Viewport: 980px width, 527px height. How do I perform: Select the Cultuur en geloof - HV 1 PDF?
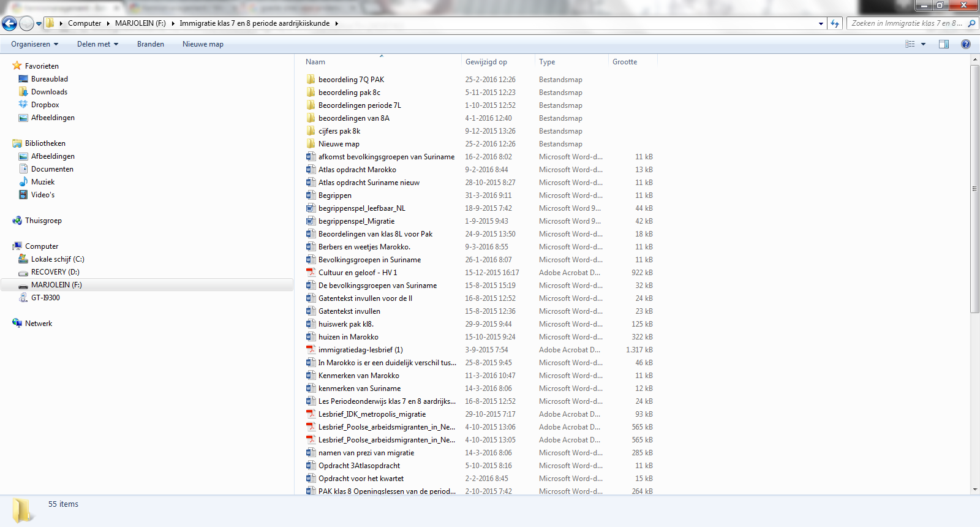357,273
